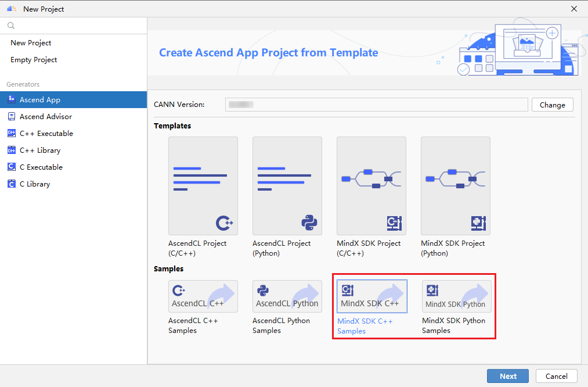The width and height of the screenshot is (588, 387).
Task: Click the Change button
Action: tap(553, 105)
